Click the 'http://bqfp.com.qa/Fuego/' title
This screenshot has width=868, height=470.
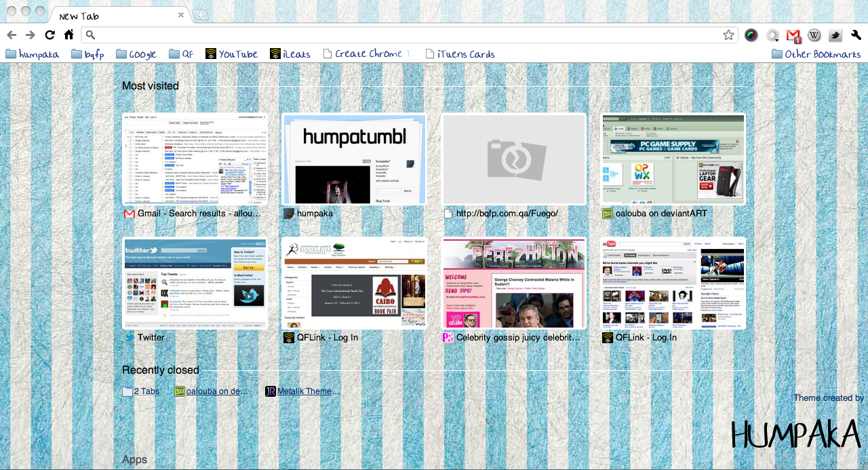click(x=507, y=214)
